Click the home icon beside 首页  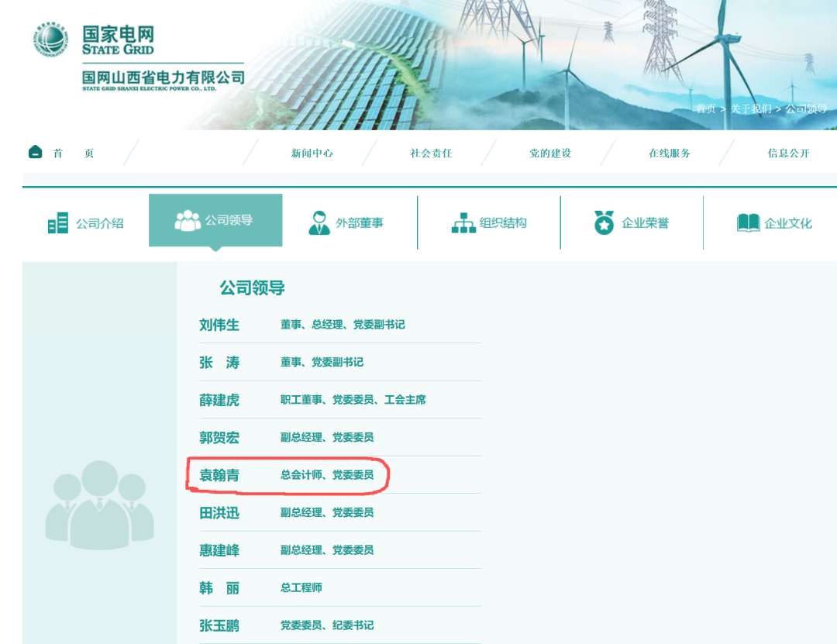[x=35, y=152]
